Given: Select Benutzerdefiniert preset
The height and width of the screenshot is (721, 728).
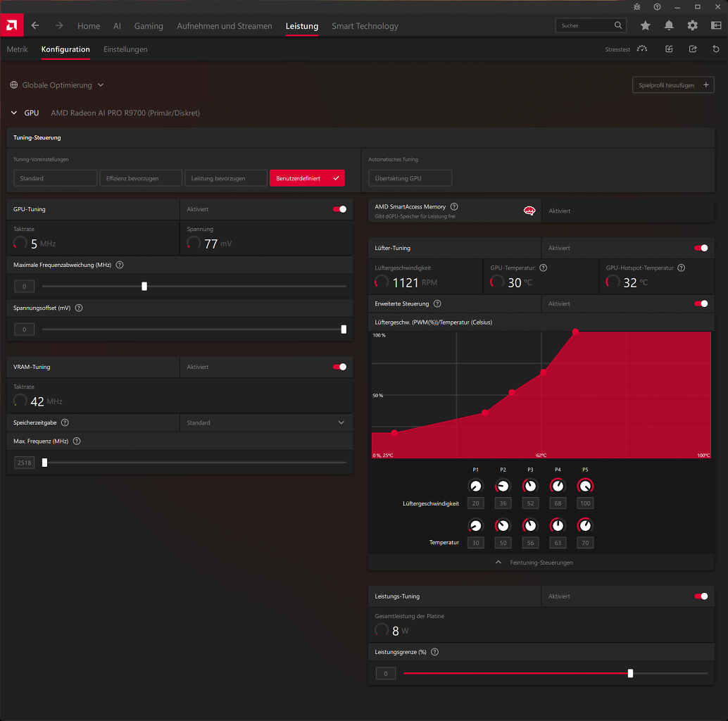Looking at the screenshot, I should [308, 178].
